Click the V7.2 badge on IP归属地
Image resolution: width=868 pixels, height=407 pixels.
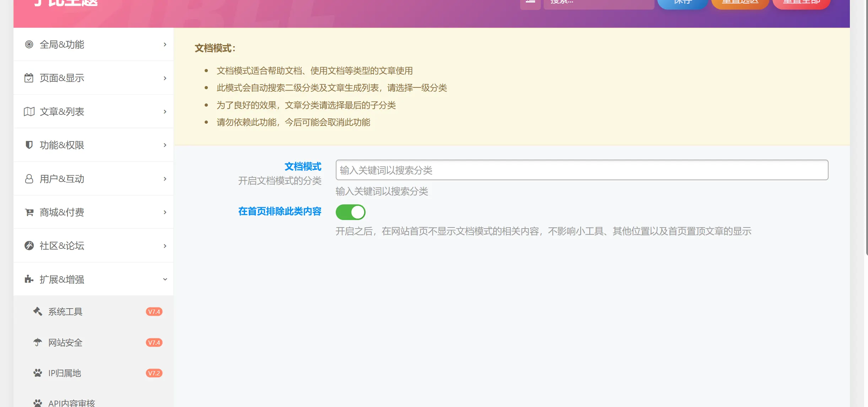pos(154,373)
